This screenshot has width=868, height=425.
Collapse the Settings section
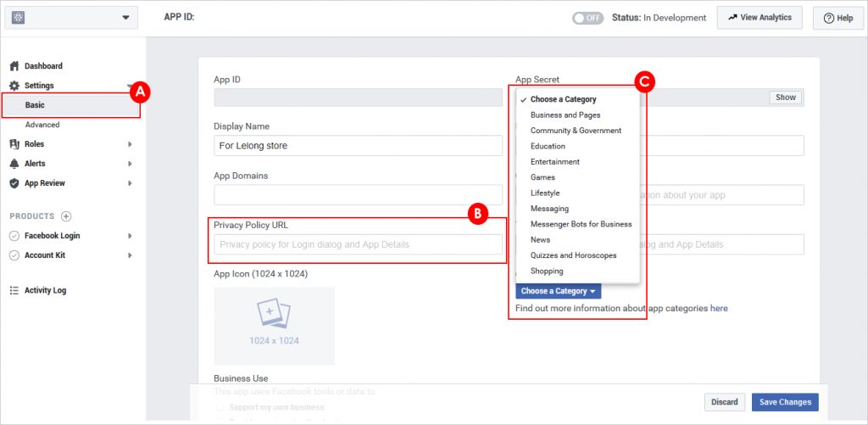[x=130, y=86]
